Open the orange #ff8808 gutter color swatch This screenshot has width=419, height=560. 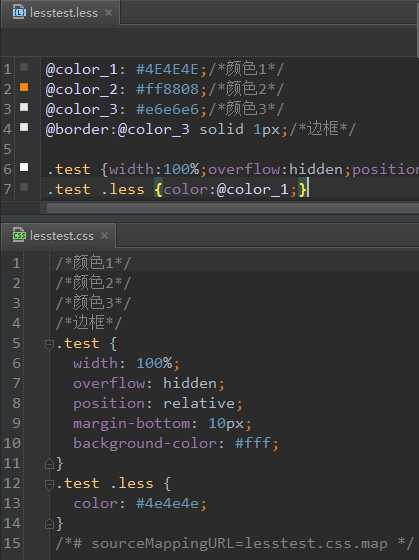[x=24, y=87]
